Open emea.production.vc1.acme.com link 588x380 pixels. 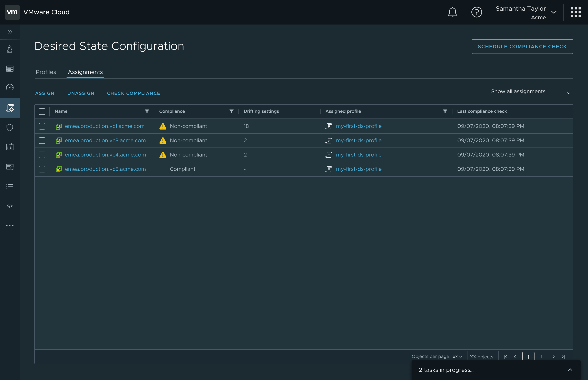pos(105,126)
